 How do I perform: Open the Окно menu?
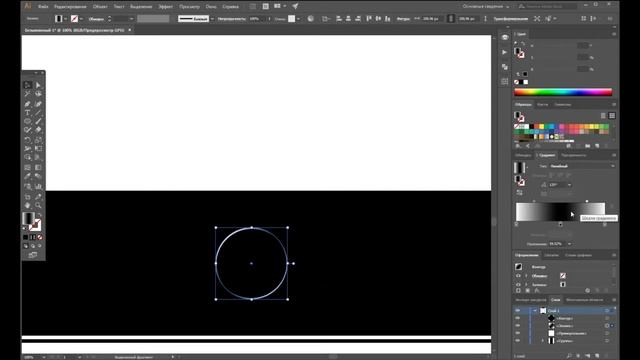211,7
